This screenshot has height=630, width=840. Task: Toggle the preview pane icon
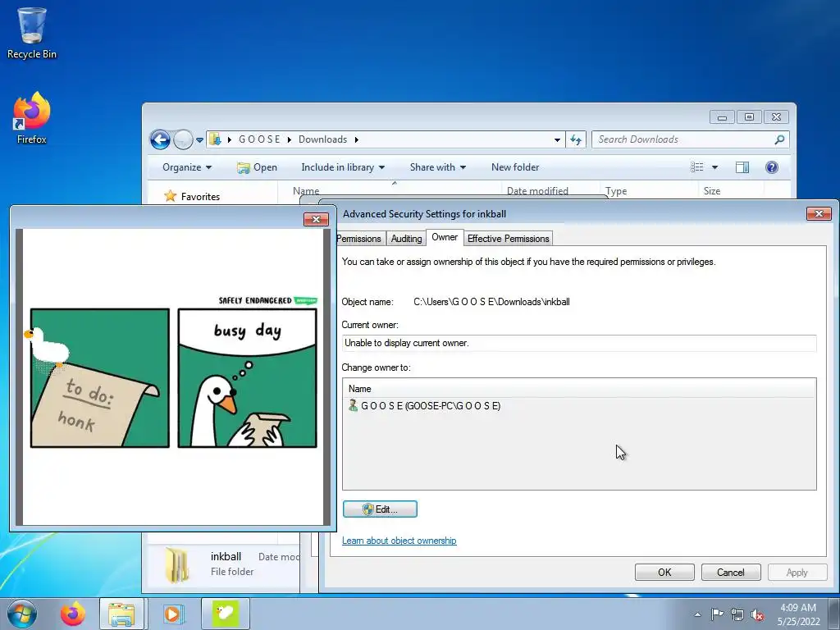(742, 167)
